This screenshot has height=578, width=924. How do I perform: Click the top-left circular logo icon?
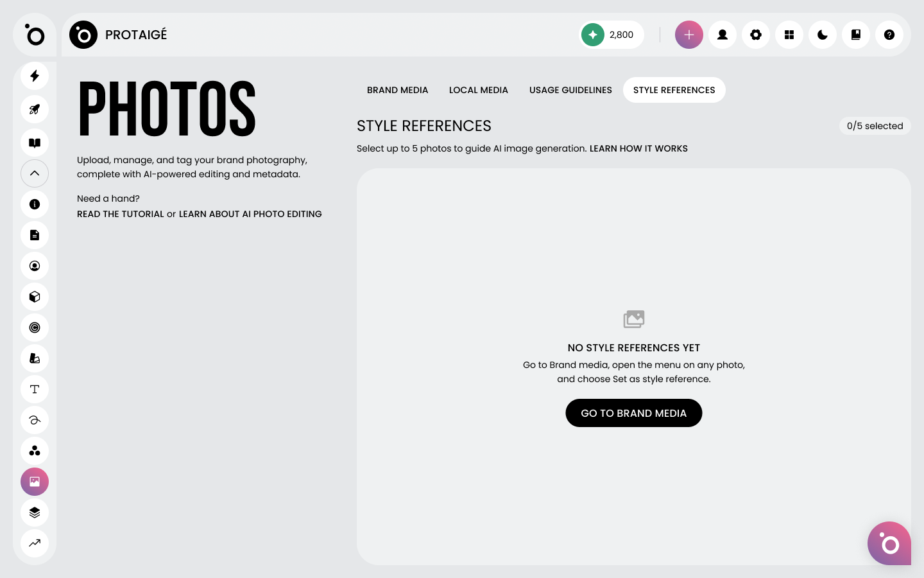pyautogui.click(x=35, y=35)
